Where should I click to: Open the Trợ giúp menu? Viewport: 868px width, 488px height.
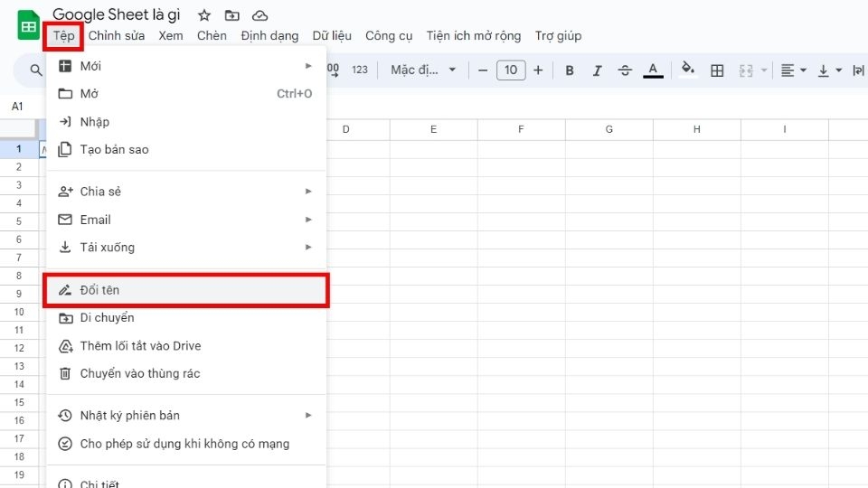[558, 36]
